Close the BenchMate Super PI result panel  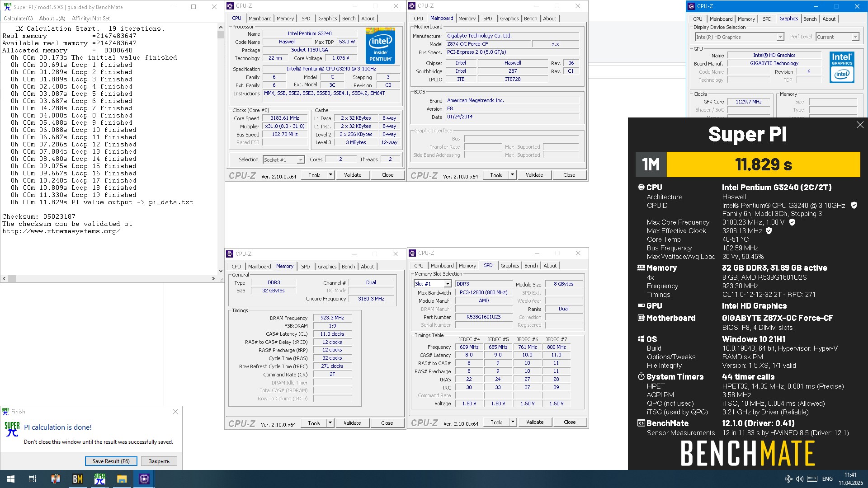click(x=860, y=125)
